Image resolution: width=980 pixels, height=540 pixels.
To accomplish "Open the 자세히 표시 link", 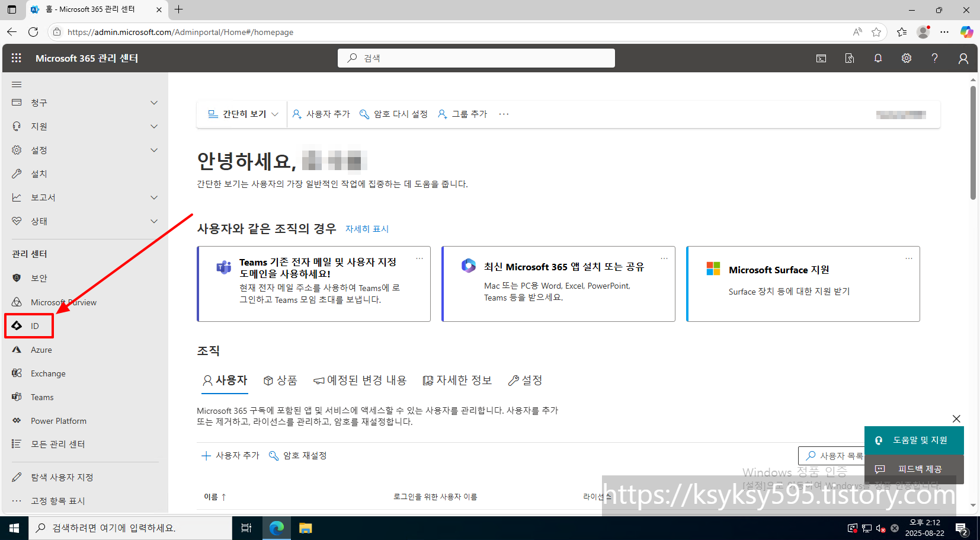I will [367, 229].
